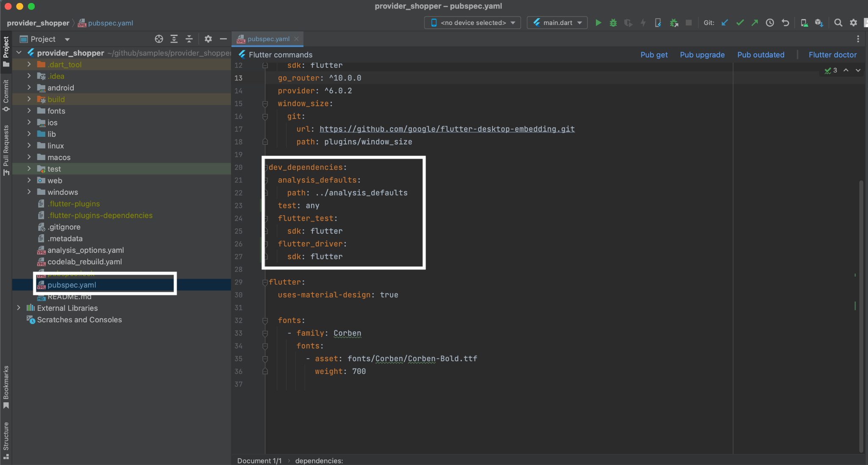Click Collapse All in Project panel
Image resolution: width=868 pixels, height=465 pixels.
189,39
